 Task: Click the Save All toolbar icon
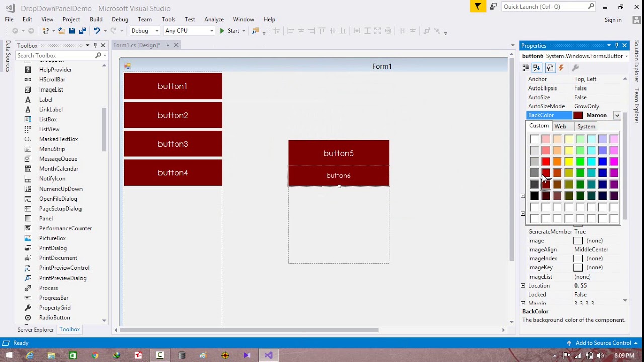coord(83,31)
